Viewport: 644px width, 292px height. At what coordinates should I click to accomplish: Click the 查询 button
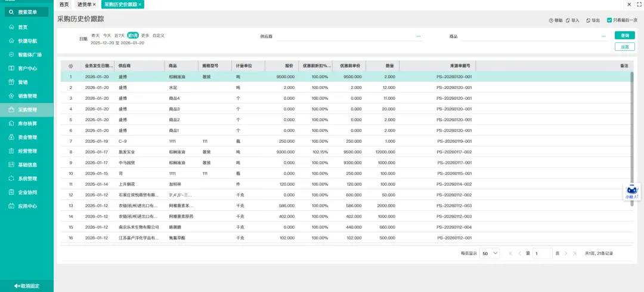(625, 35)
